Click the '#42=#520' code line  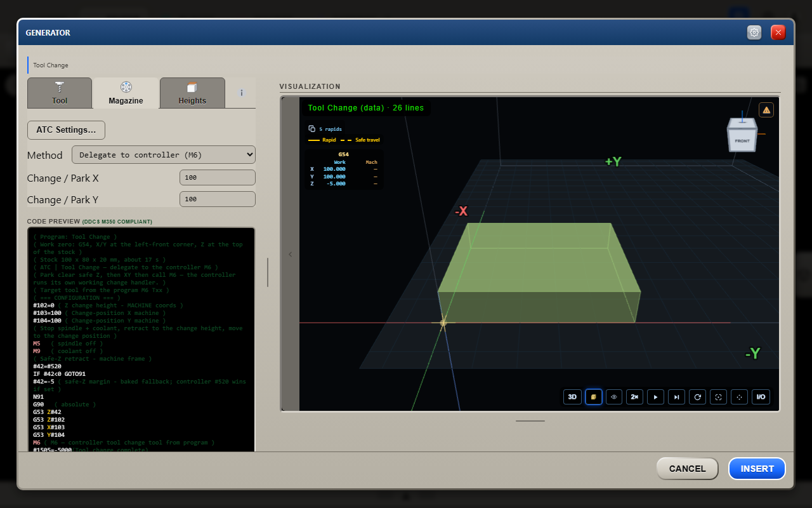[x=47, y=366]
